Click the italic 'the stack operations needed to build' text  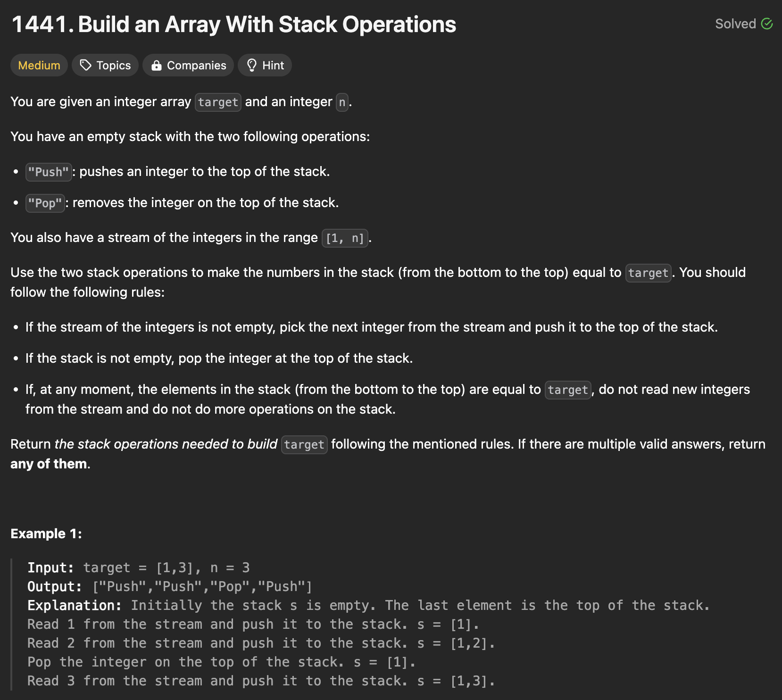pos(166,444)
